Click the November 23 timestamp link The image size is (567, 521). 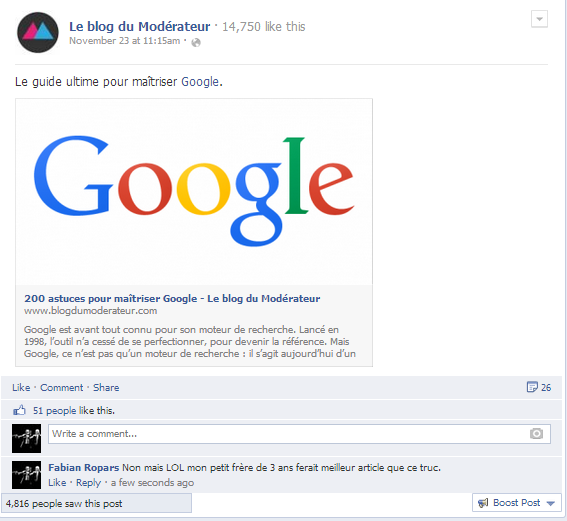tap(124, 41)
